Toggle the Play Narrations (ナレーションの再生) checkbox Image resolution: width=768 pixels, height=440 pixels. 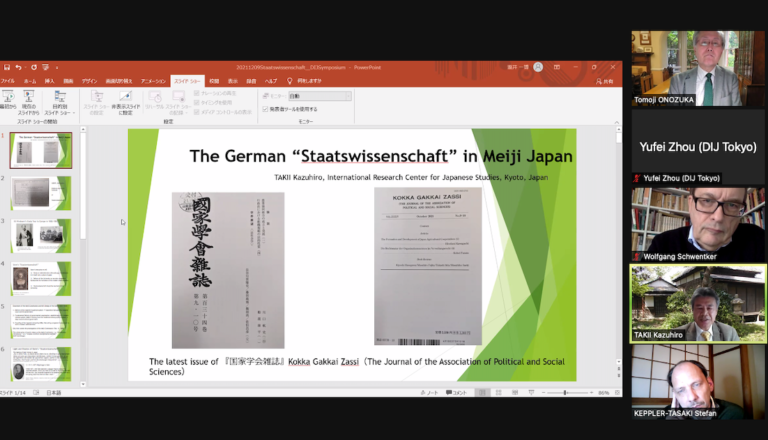196,93
